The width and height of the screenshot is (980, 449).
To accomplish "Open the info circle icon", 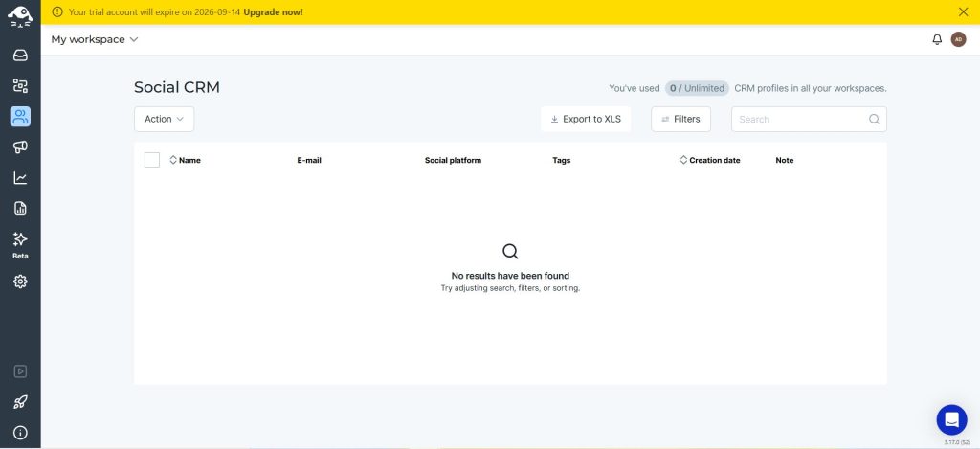I will pos(20,433).
